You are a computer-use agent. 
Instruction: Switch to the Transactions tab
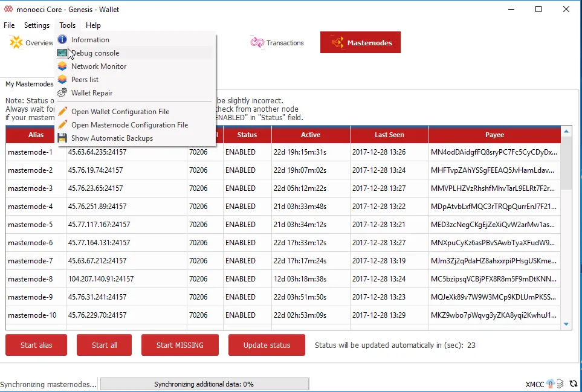tap(277, 43)
